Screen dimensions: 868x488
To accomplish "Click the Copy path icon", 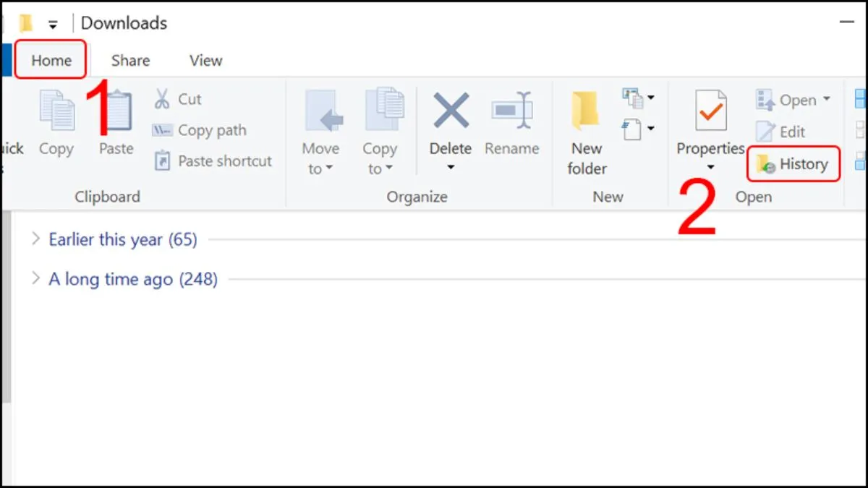I will pos(163,130).
